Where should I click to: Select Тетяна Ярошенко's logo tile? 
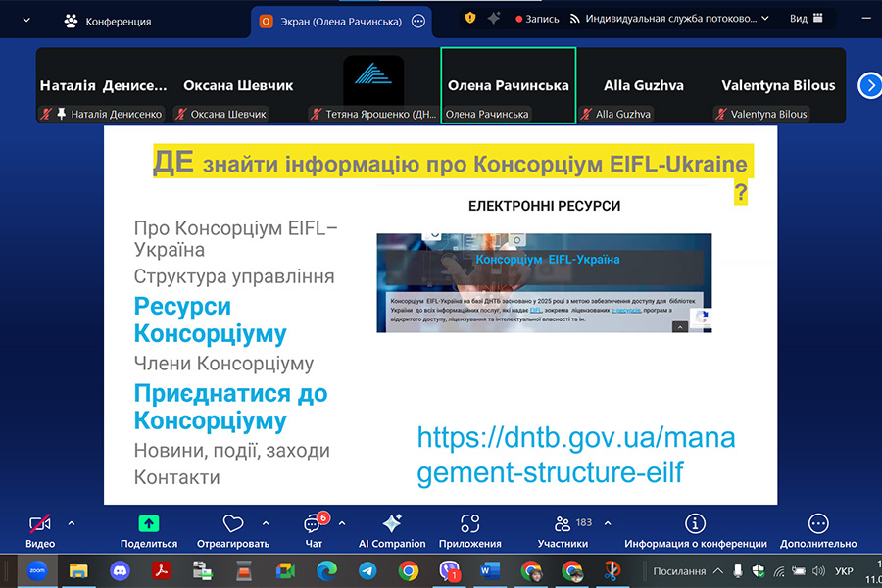pyautogui.click(x=373, y=85)
